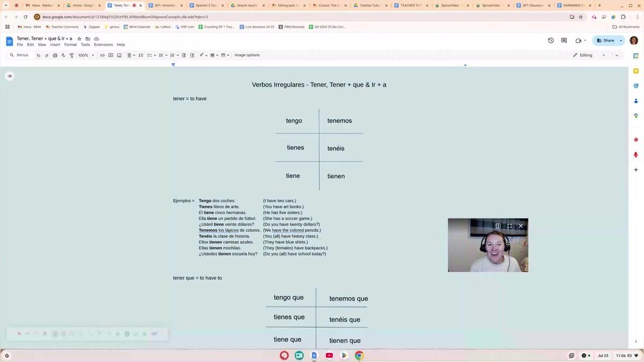
Task: Open the Extensions menu
Action: tap(104, 45)
